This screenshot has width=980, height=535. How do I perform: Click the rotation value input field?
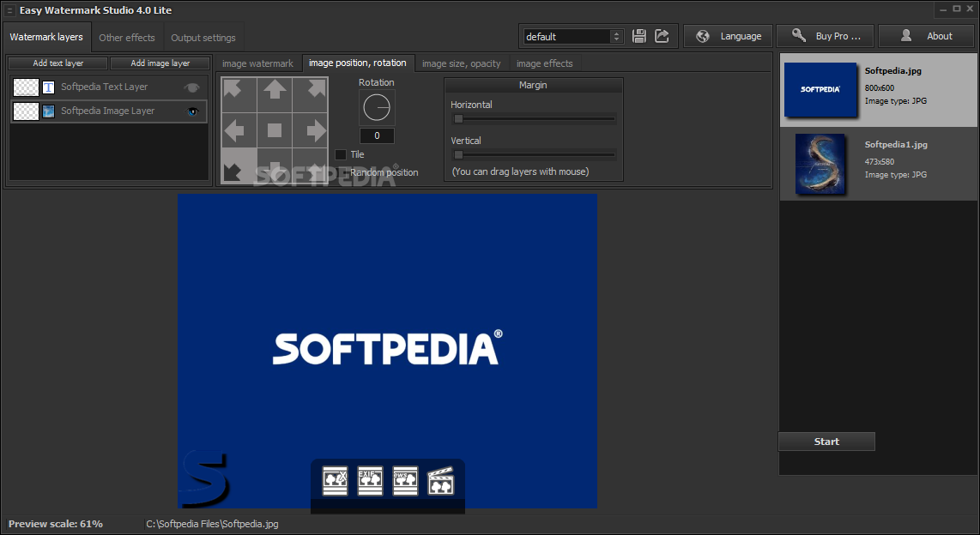(x=377, y=135)
